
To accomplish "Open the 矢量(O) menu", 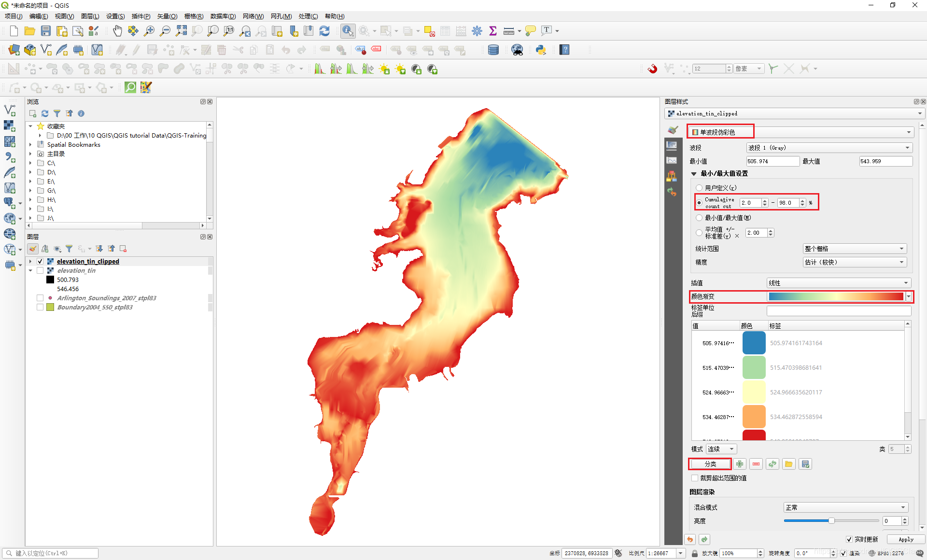I will [167, 16].
